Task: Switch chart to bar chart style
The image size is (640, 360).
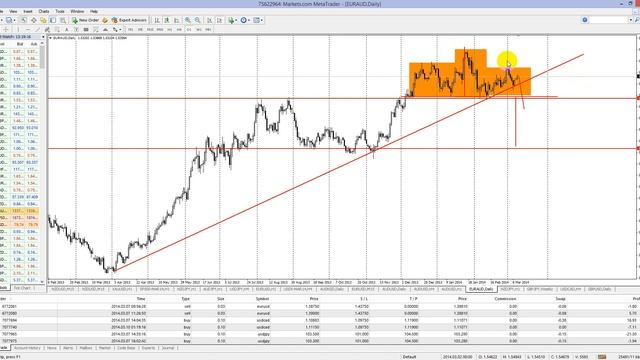Action: (157, 20)
